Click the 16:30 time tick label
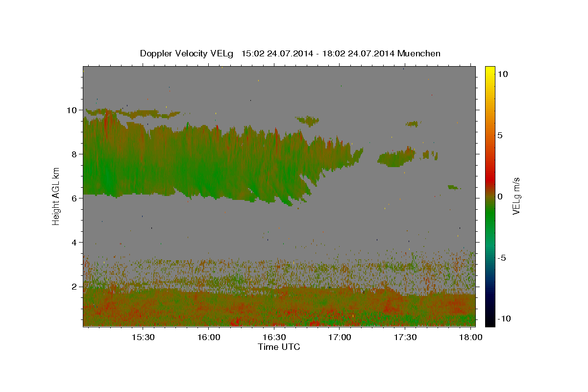 tap(274, 338)
